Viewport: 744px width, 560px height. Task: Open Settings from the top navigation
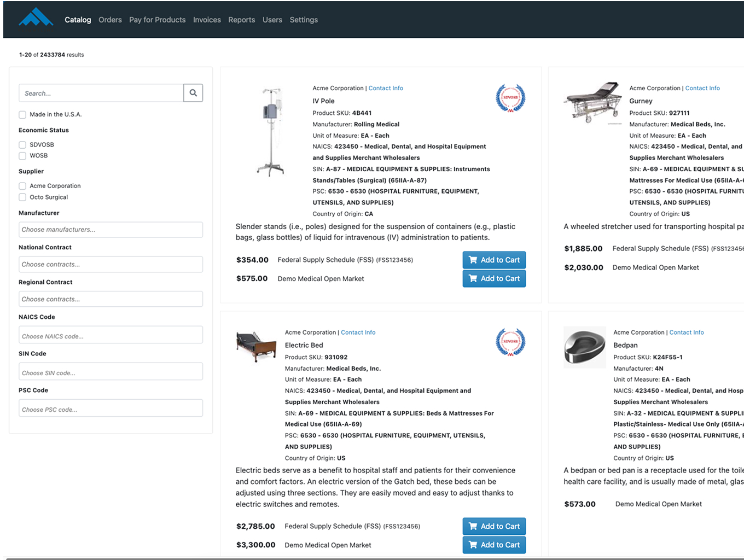click(304, 20)
